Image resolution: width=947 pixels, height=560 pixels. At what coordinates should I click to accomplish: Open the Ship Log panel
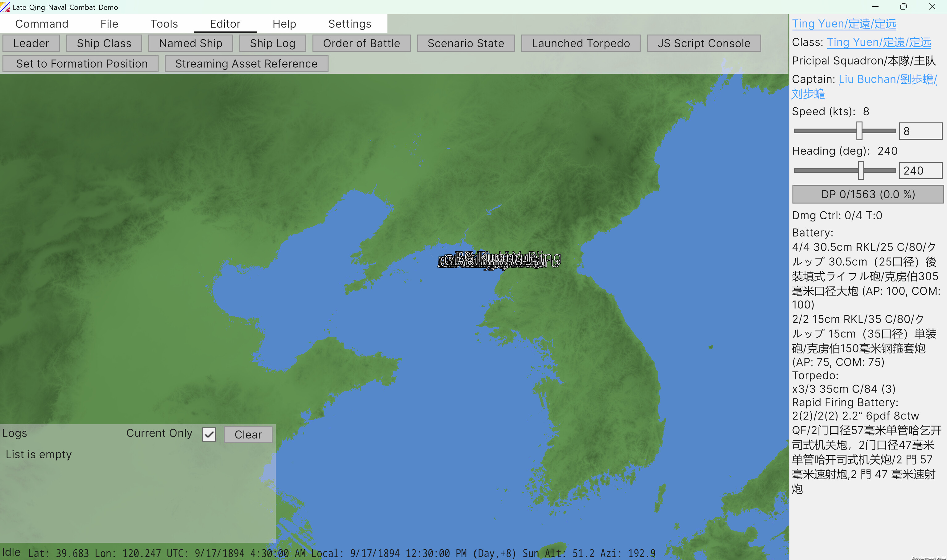tap(272, 43)
